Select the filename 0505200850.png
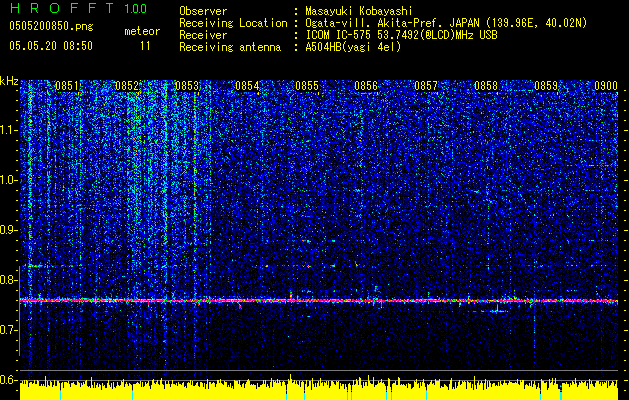This screenshot has height=400, width=629. coord(51,27)
